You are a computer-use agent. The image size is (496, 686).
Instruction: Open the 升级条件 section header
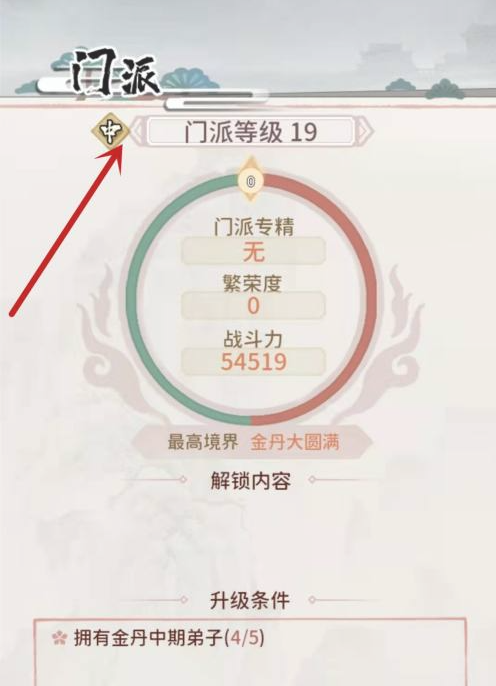[250, 600]
